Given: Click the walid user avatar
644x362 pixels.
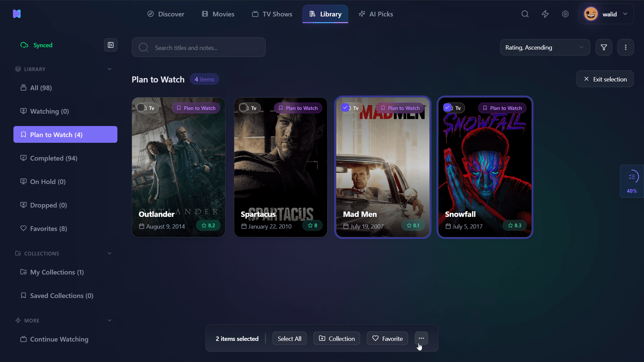Looking at the screenshot, I should (591, 14).
